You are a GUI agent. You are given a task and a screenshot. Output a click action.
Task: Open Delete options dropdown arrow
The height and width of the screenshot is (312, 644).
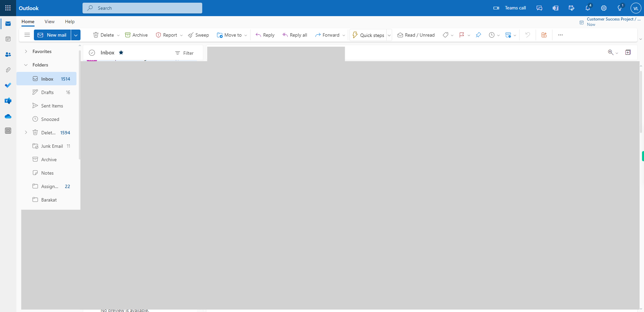[118, 35]
